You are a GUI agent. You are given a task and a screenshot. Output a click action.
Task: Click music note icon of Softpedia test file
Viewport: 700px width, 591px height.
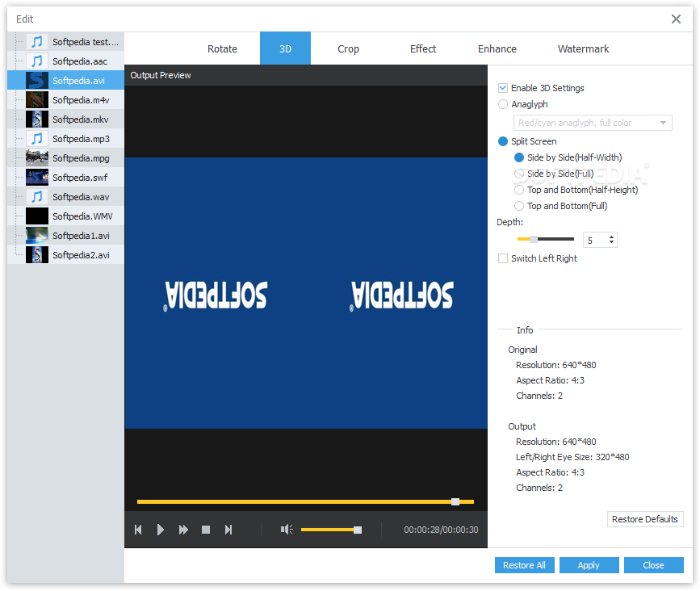pos(37,42)
